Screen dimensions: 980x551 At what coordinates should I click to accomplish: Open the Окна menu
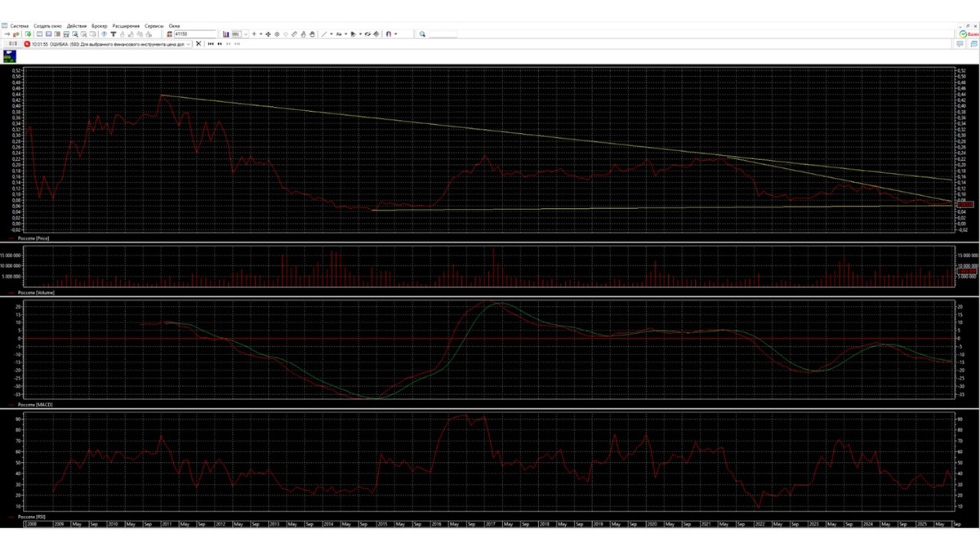click(x=174, y=26)
